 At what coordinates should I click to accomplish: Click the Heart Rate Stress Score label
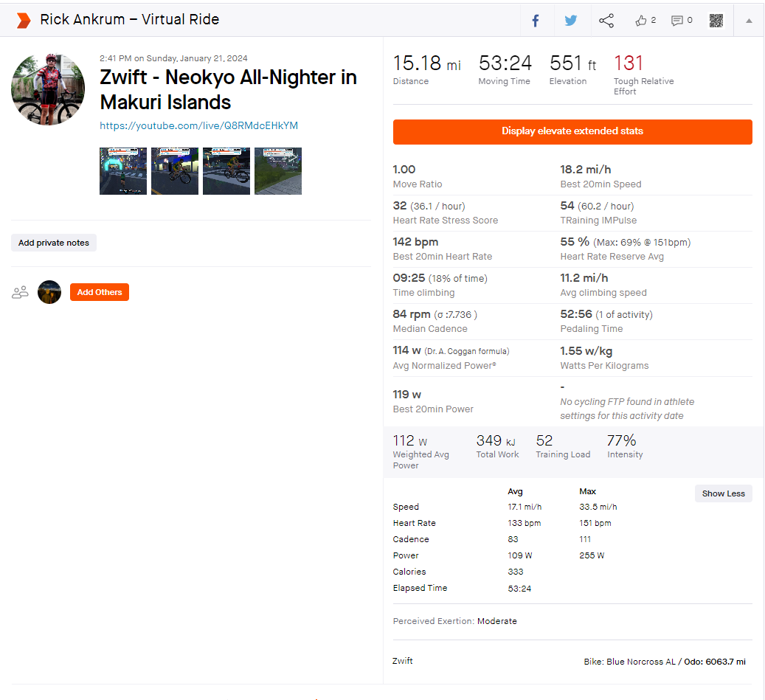tap(446, 221)
